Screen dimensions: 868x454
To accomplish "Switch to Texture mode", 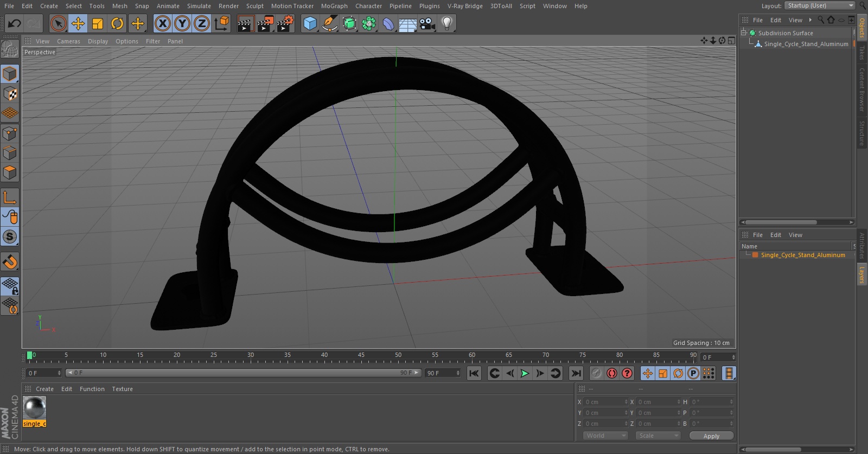I will [10, 94].
